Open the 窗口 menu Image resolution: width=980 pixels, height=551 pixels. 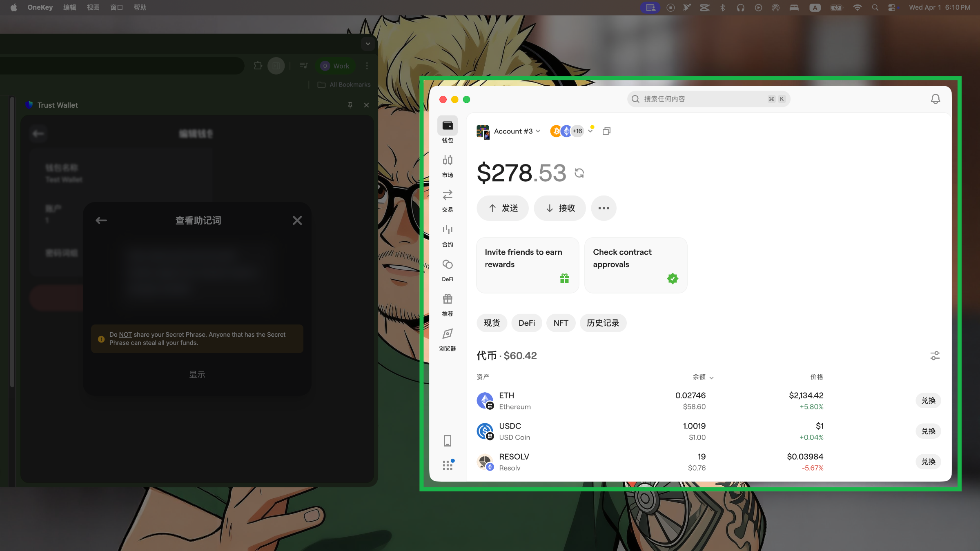point(117,7)
